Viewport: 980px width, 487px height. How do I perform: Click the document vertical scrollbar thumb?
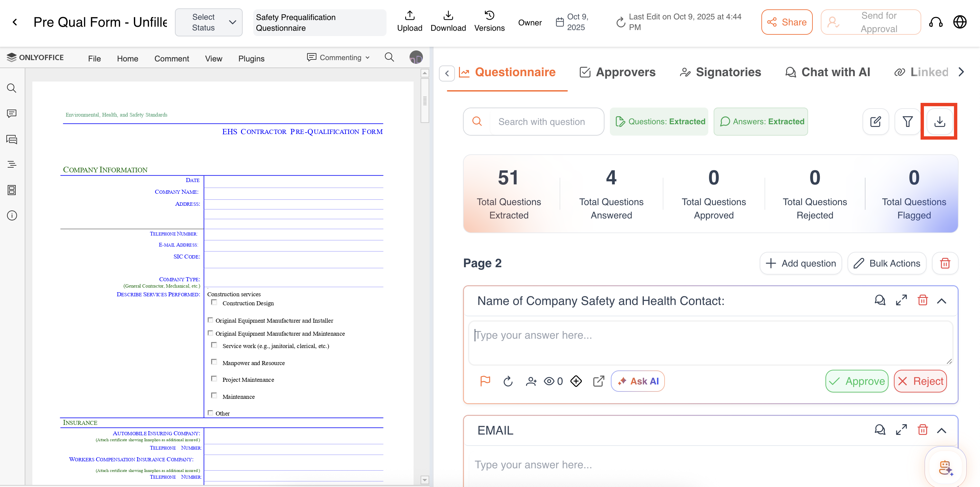(425, 101)
